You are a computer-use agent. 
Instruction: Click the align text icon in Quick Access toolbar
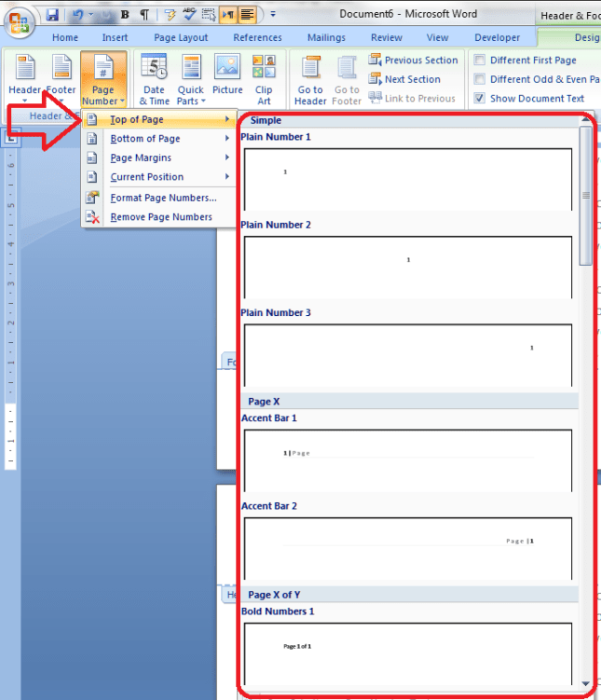[x=248, y=15]
